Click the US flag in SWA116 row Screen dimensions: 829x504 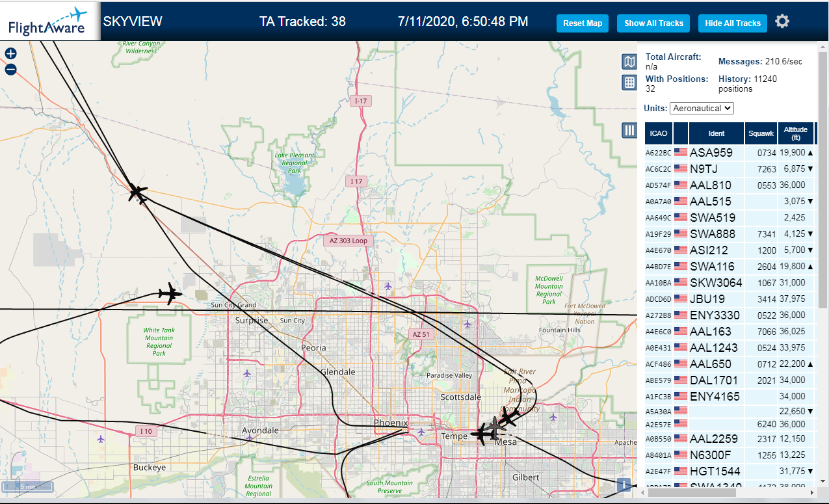(x=681, y=267)
